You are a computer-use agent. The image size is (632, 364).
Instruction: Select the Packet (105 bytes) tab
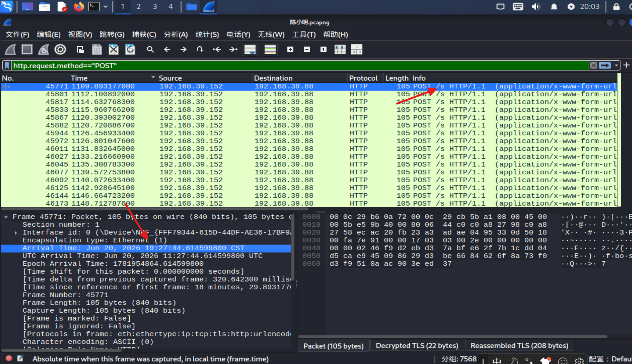333,346
